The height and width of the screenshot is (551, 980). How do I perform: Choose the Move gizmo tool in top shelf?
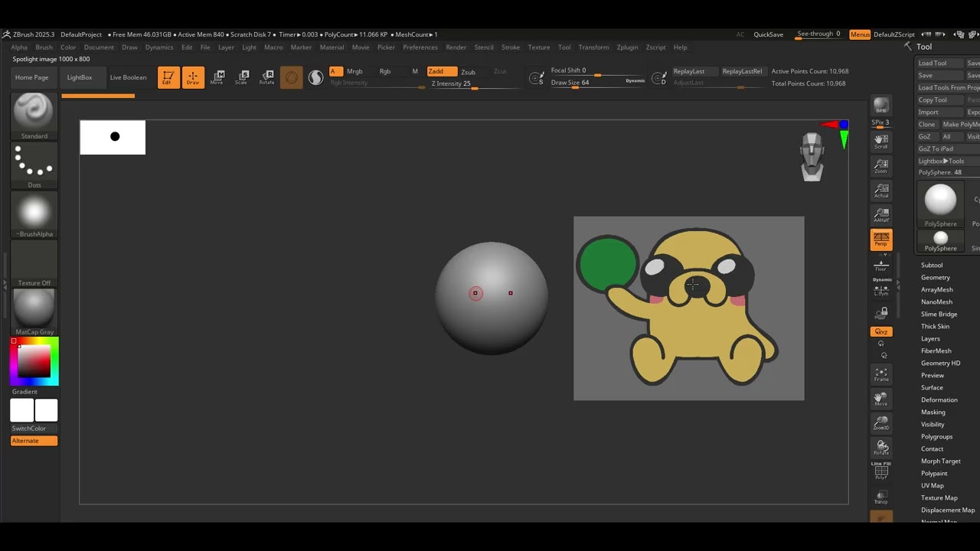coord(217,77)
